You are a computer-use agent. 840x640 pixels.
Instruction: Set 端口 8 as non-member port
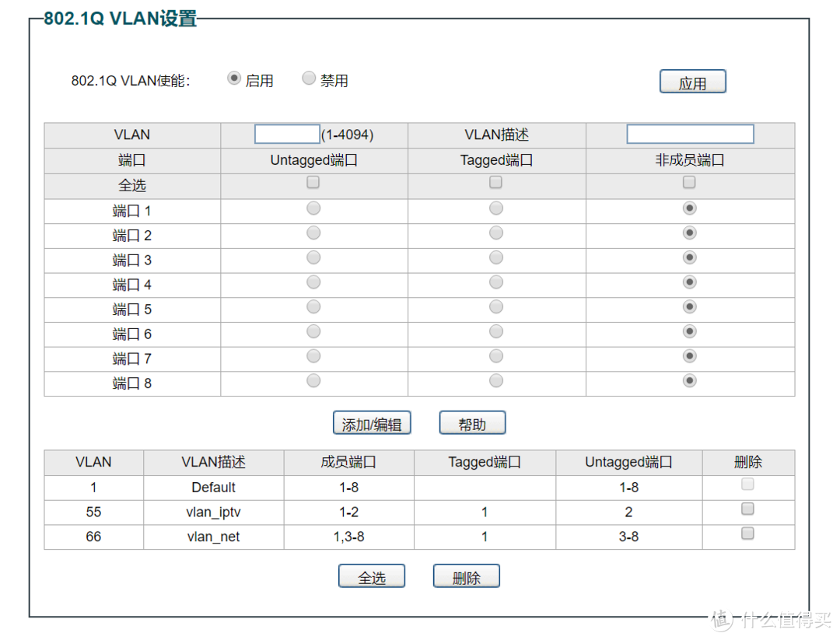tap(689, 381)
